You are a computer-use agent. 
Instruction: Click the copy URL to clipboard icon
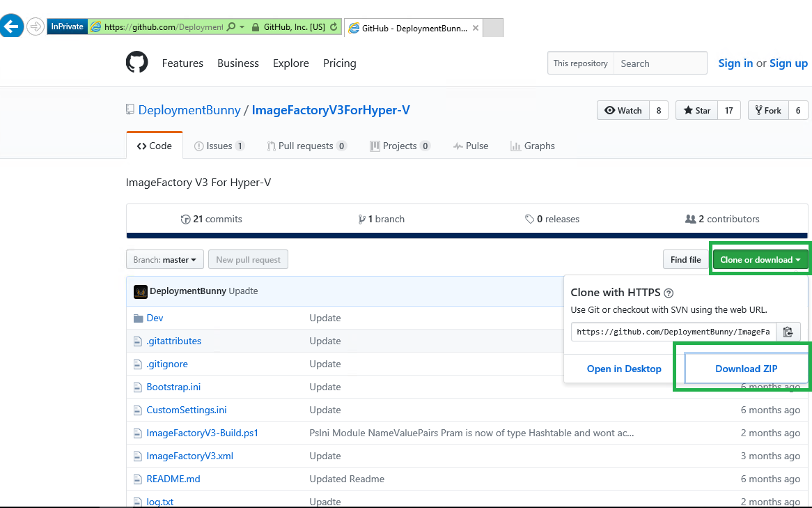tap(788, 332)
